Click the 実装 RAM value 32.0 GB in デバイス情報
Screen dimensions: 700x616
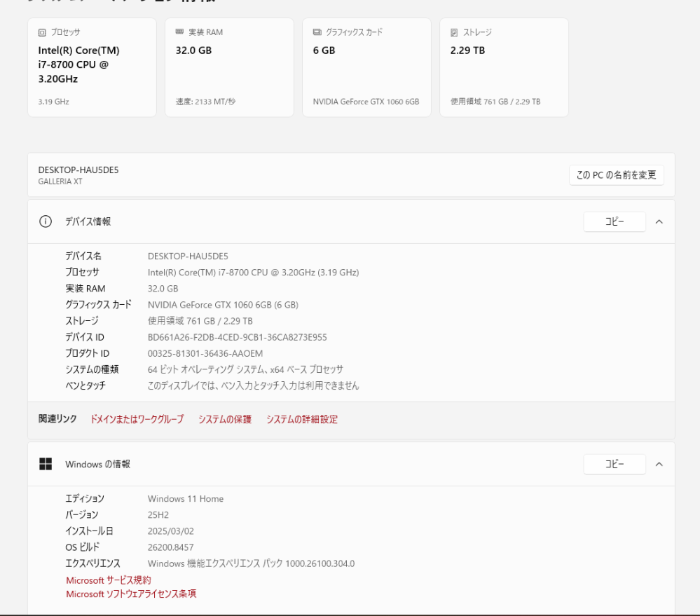(163, 289)
